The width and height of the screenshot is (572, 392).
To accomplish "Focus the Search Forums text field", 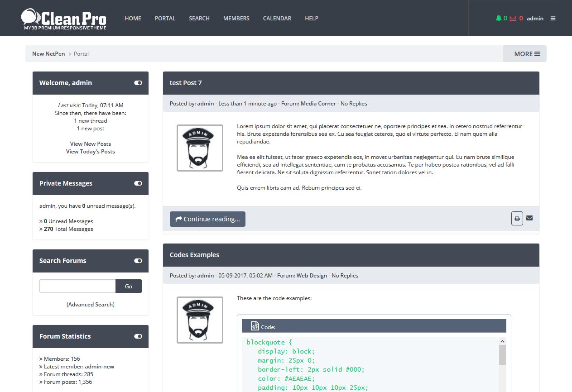I will coord(77,286).
